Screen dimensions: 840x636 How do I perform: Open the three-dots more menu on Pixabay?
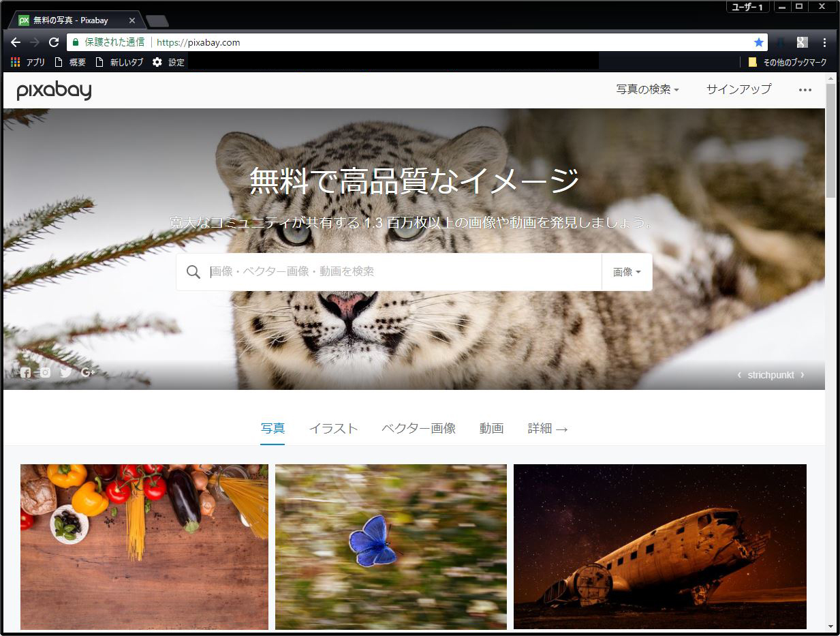point(805,90)
